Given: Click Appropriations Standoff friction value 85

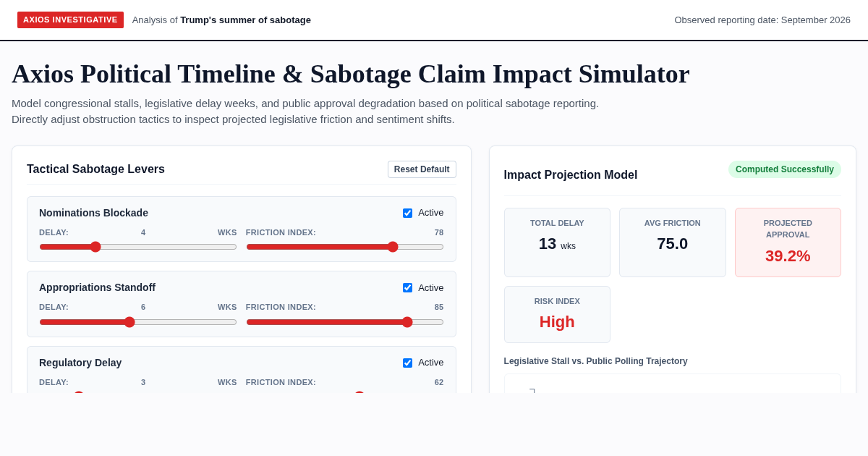Looking at the screenshot, I should [439, 307].
